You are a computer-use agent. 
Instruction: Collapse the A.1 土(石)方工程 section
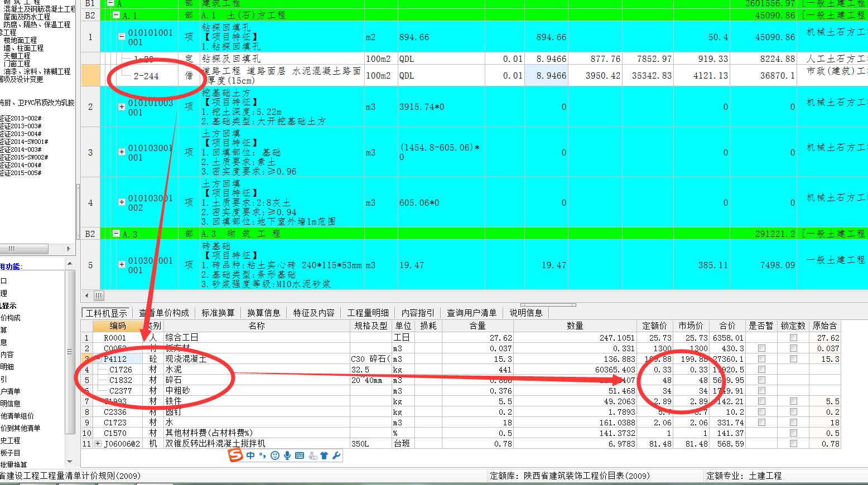[116, 15]
